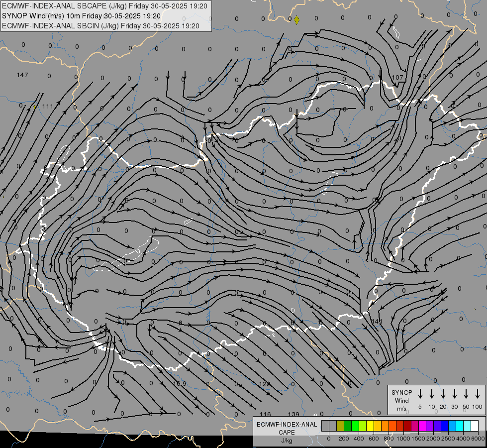487x448 pixels.
Task: Pick the amber swatch right of the 600 tick
Action: click(x=378, y=426)
